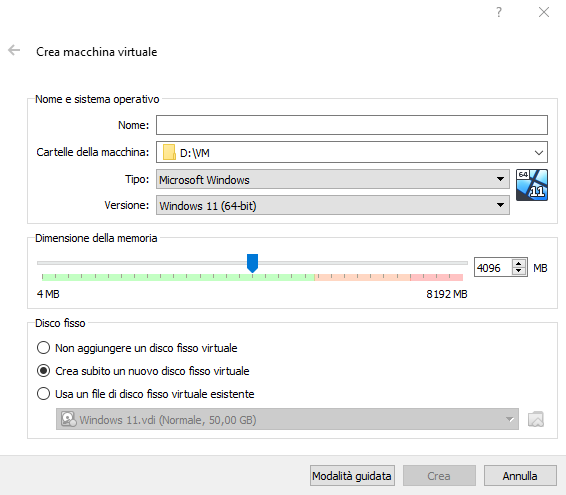
Task: Decrease memory size with down spinner arrow
Action: point(519,271)
